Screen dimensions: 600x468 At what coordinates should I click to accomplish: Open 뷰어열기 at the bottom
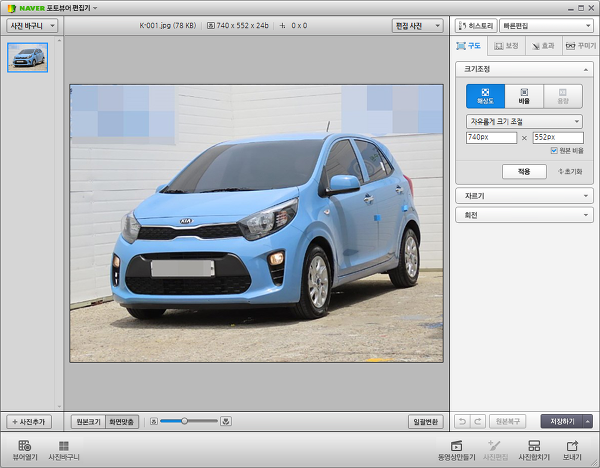pyautogui.click(x=25, y=450)
